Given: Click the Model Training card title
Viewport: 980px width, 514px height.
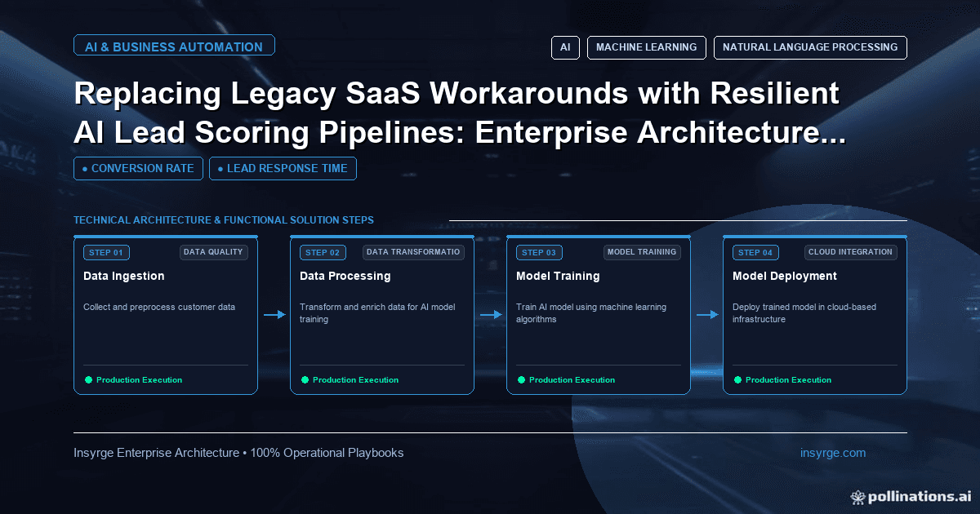Looking at the screenshot, I should point(558,276).
